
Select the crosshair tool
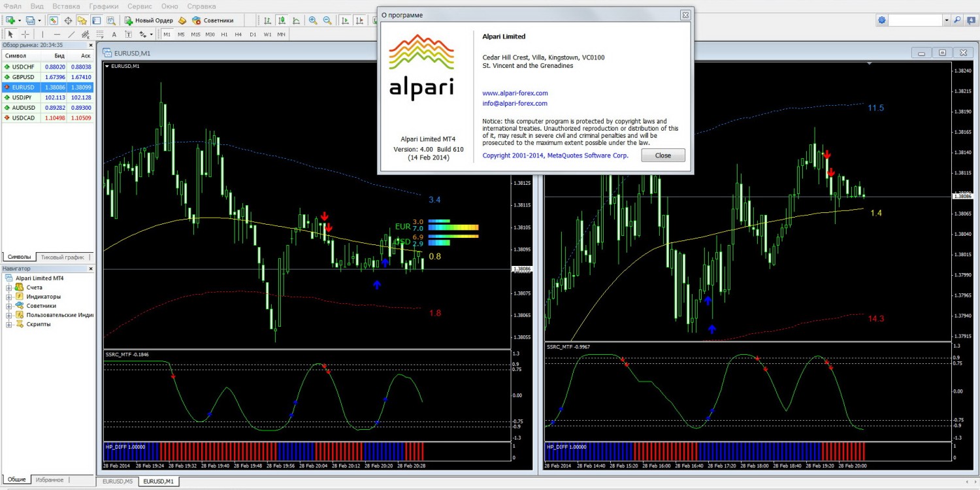(x=25, y=34)
